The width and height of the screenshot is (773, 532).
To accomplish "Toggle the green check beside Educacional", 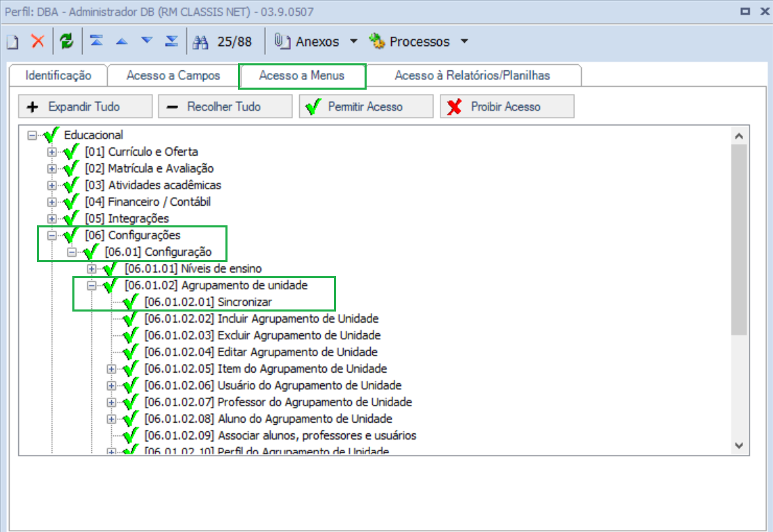I will click(x=51, y=134).
